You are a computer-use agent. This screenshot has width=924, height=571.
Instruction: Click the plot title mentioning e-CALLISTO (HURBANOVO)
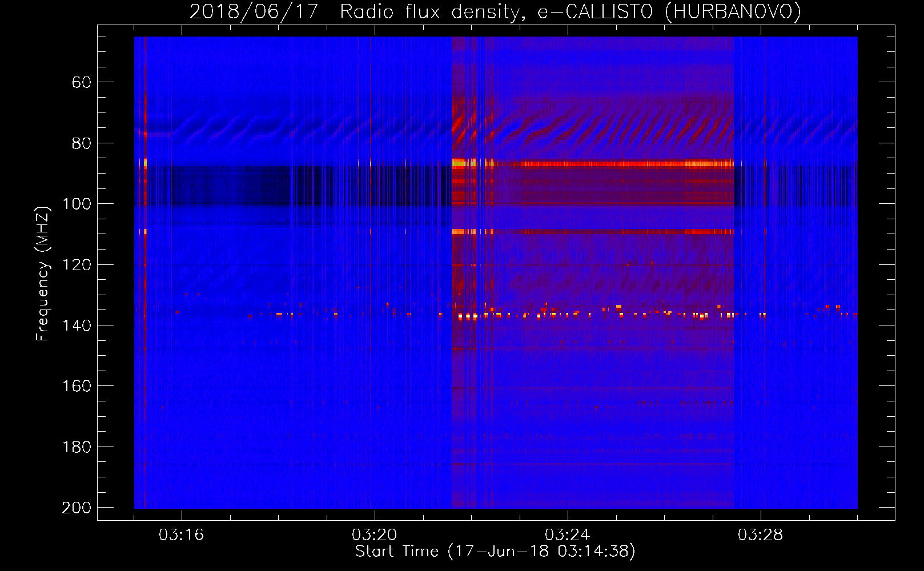point(495,11)
